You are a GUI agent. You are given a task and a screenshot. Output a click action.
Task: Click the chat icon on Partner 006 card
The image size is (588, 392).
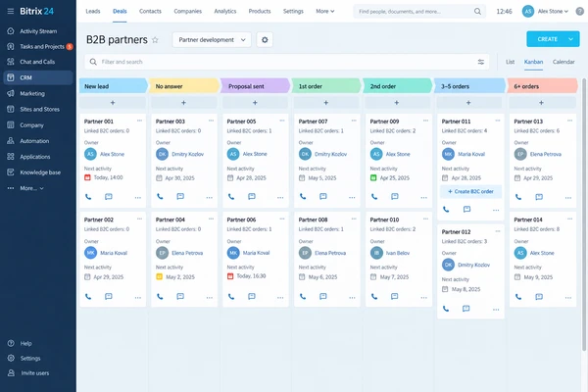(252, 296)
